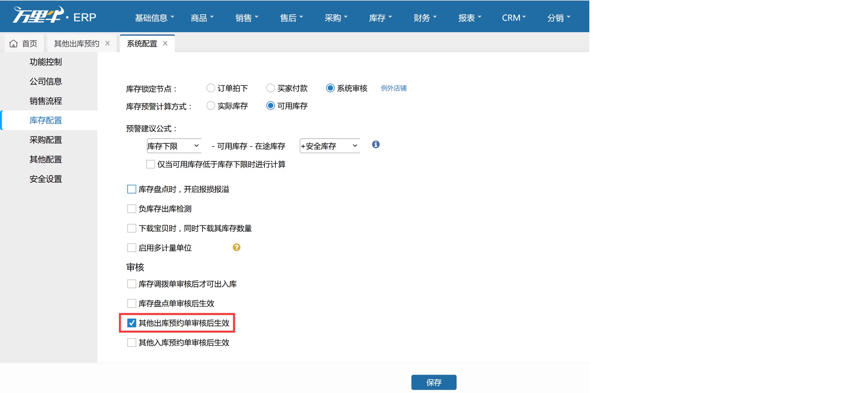The width and height of the screenshot is (868, 393).
Task: Click the 例外店铺 link
Action: (394, 88)
